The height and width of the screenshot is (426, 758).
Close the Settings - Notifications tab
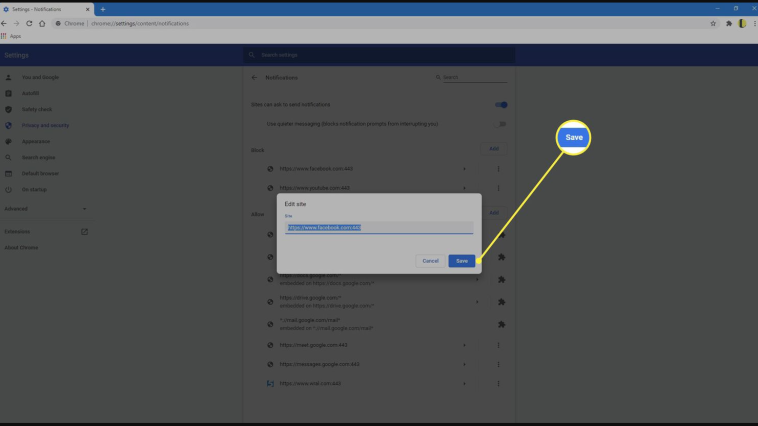pyautogui.click(x=87, y=9)
